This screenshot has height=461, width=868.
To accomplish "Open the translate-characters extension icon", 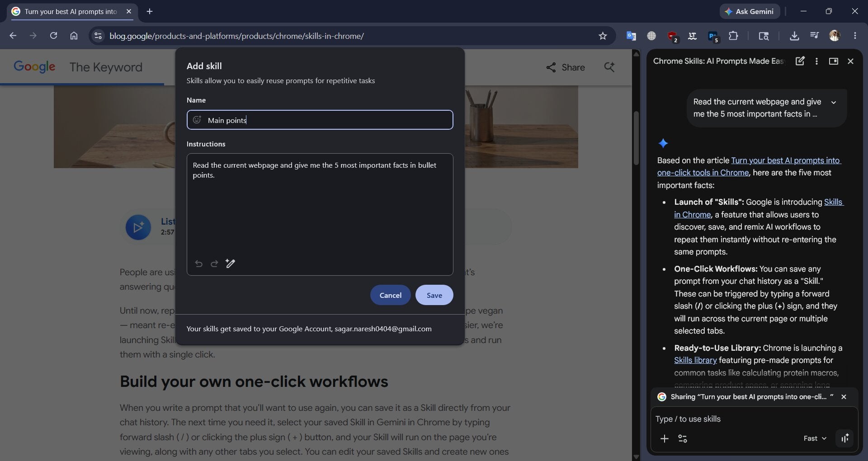I will (692, 36).
